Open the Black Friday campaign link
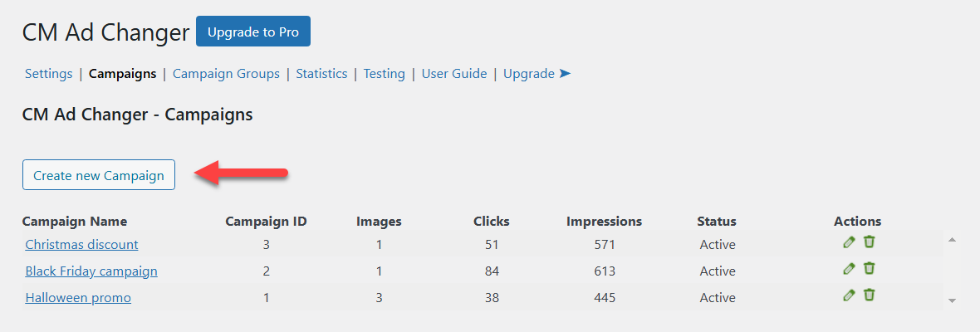Image resolution: width=980 pixels, height=332 pixels. pyautogui.click(x=91, y=271)
